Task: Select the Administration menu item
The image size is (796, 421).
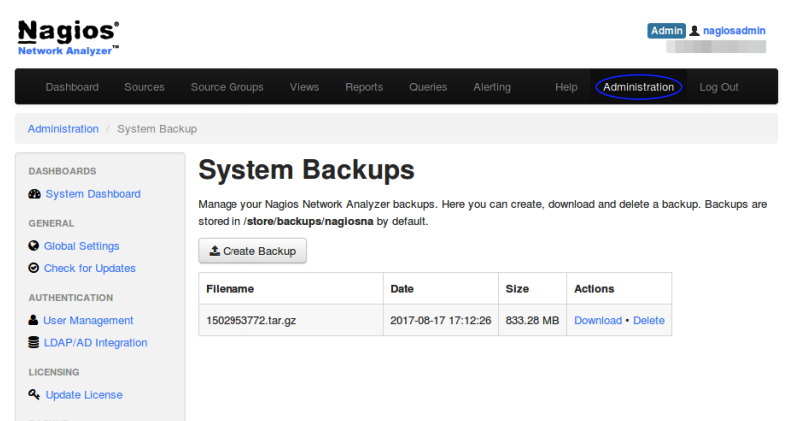Action: [x=638, y=87]
